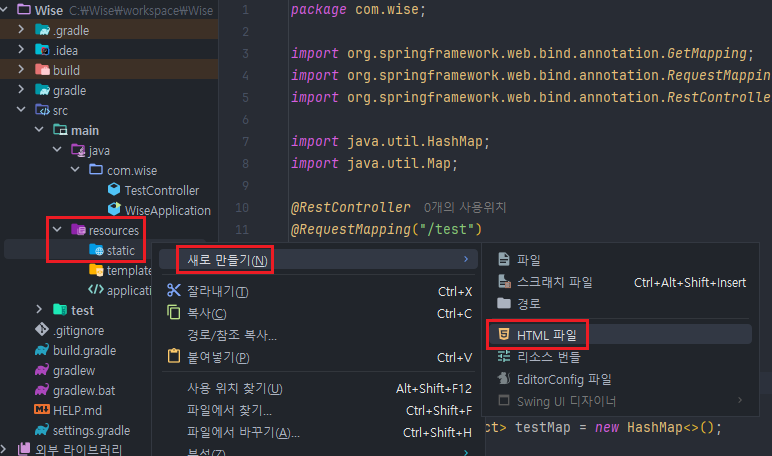Open the 새로 만들기 submenu

pos(318,260)
